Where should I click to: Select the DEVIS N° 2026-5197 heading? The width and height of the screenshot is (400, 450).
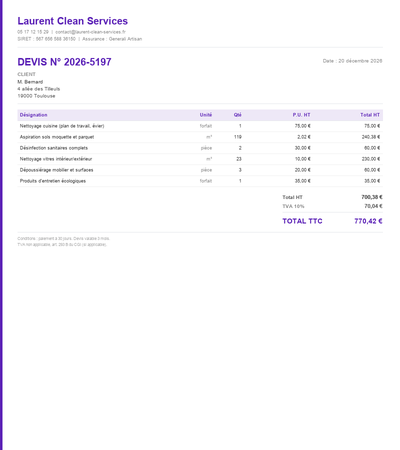point(64,62)
